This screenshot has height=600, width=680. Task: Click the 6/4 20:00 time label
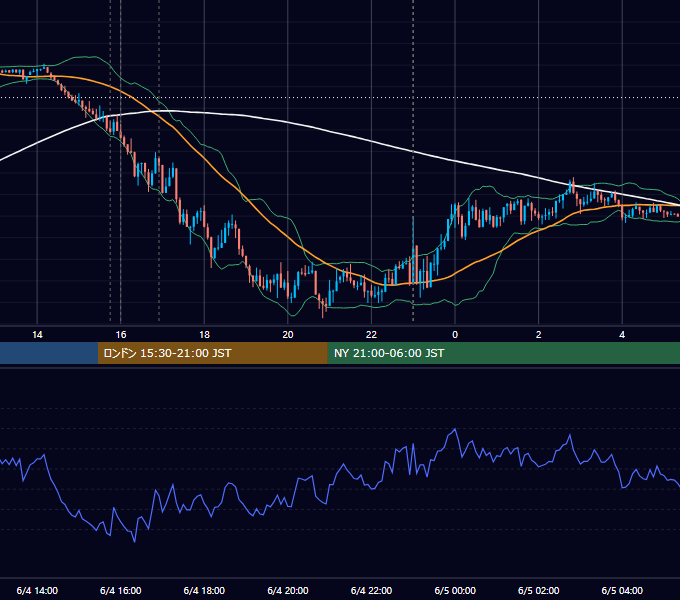coord(288,590)
